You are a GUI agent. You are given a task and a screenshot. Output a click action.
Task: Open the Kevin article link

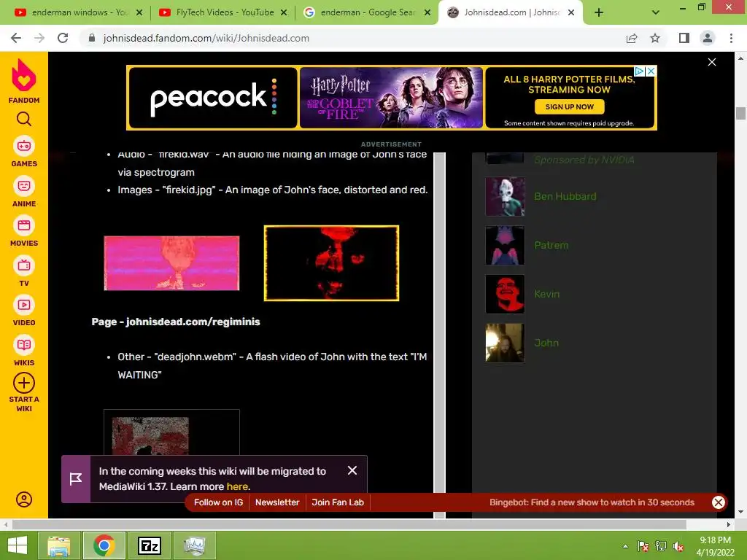(x=547, y=295)
